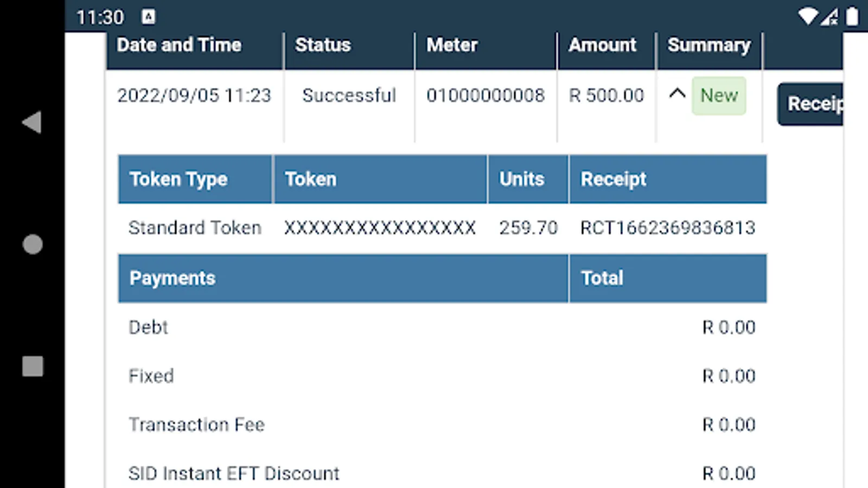Tap the Wi-Fi status icon
The image size is (868, 488).
click(x=808, y=17)
